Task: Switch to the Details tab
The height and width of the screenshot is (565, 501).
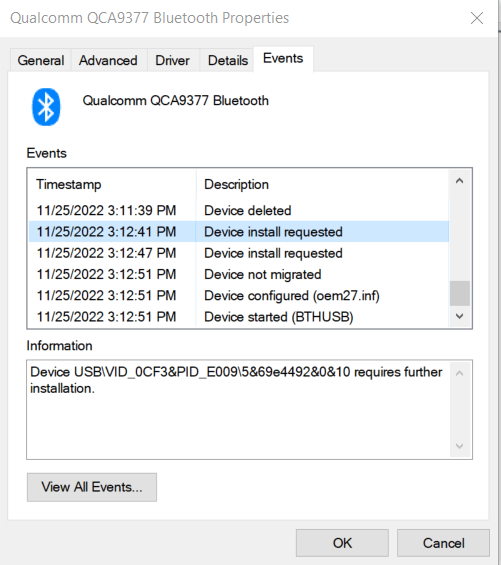Action: click(x=228, y=60)
